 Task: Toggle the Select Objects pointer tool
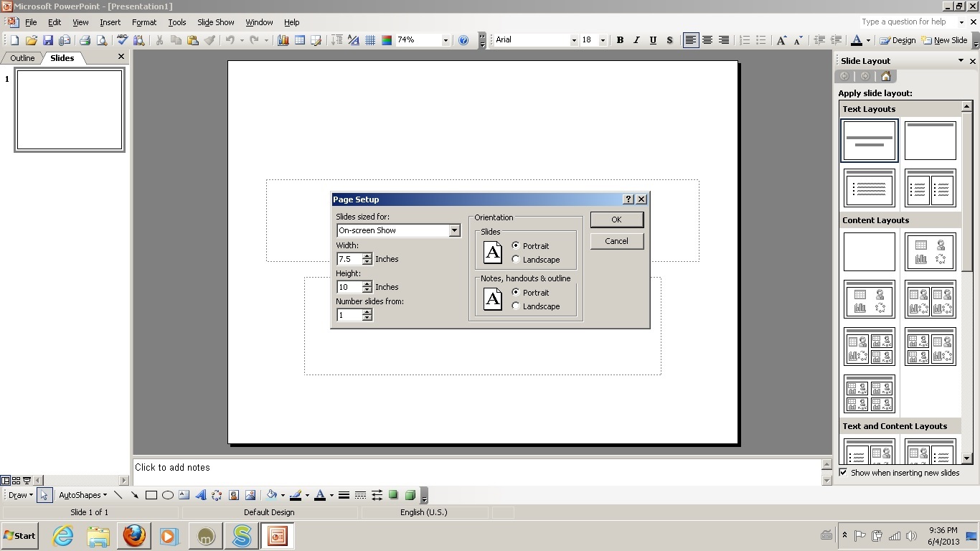(x=44, y=495)
